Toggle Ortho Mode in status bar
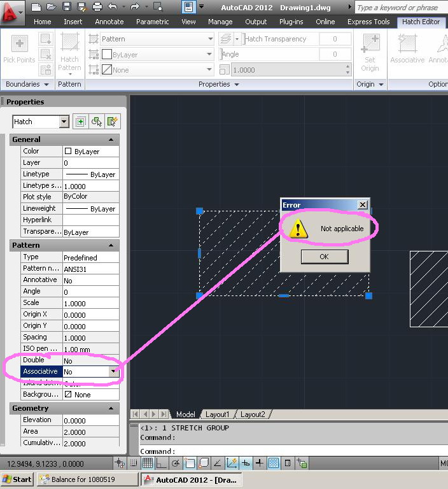448x489 pixels. click(162, 463)
